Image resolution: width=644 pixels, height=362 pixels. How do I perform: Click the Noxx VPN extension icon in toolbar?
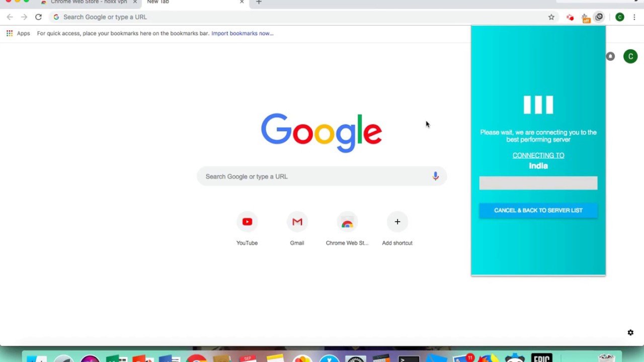599,17
